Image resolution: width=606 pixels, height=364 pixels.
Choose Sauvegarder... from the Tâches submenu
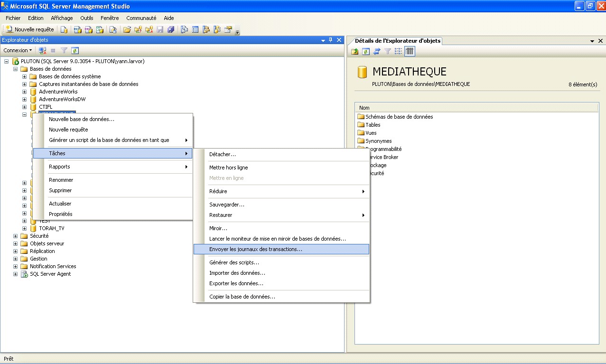coord(226,205)
